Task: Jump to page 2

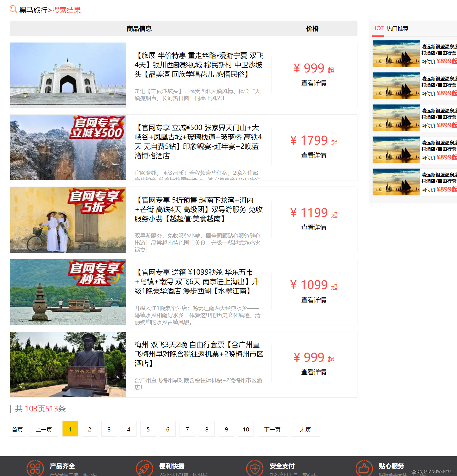Action: tap(90, 429)
